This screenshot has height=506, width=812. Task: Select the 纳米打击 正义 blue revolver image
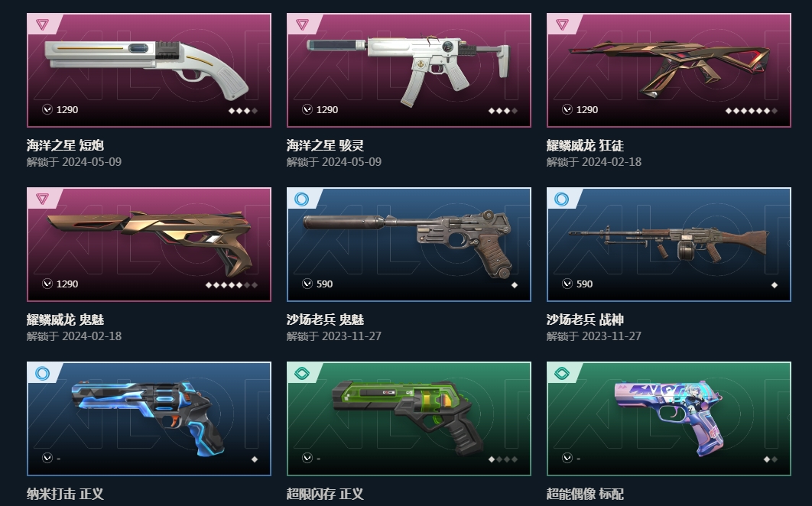[148, 418]
